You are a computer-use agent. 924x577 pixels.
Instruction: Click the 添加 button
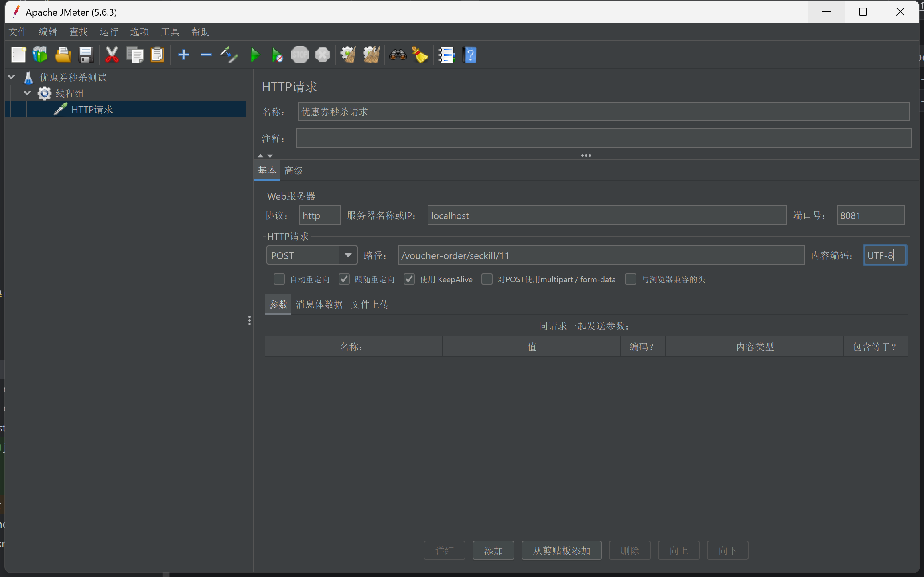[493, 551]
